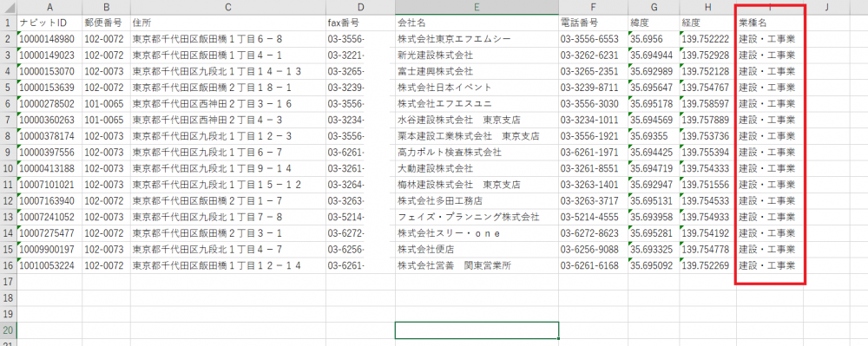This screenshot has height=346, width=868.
Task: Select company 株式会社多田工務店
Action: [477, 200]
